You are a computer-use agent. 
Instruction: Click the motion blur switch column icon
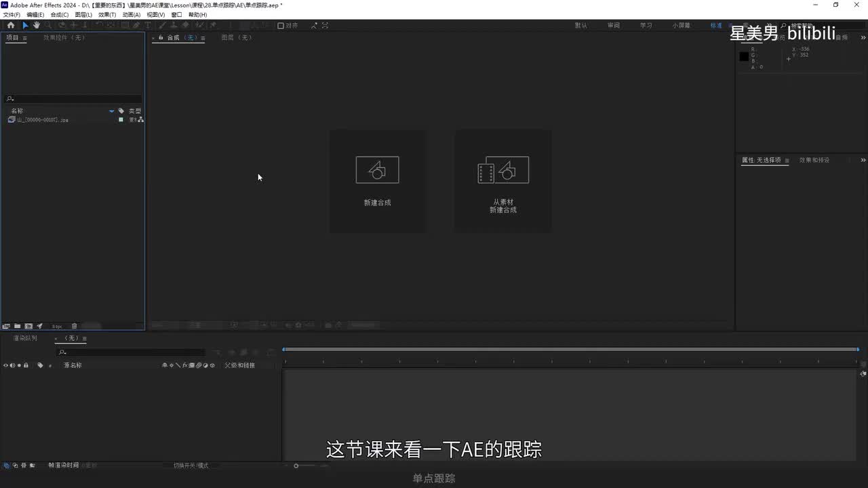(199, 365)
